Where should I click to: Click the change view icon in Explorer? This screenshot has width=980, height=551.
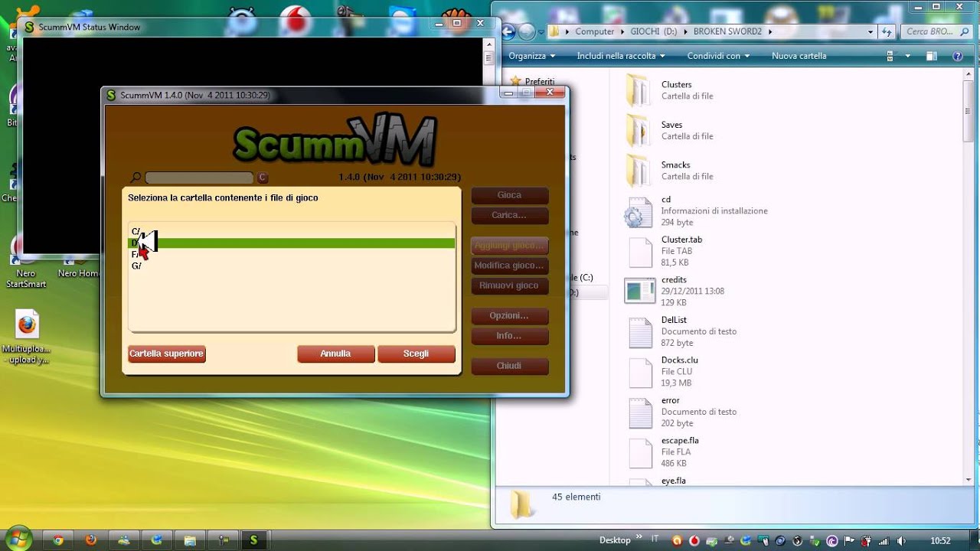tap(890, 56)
